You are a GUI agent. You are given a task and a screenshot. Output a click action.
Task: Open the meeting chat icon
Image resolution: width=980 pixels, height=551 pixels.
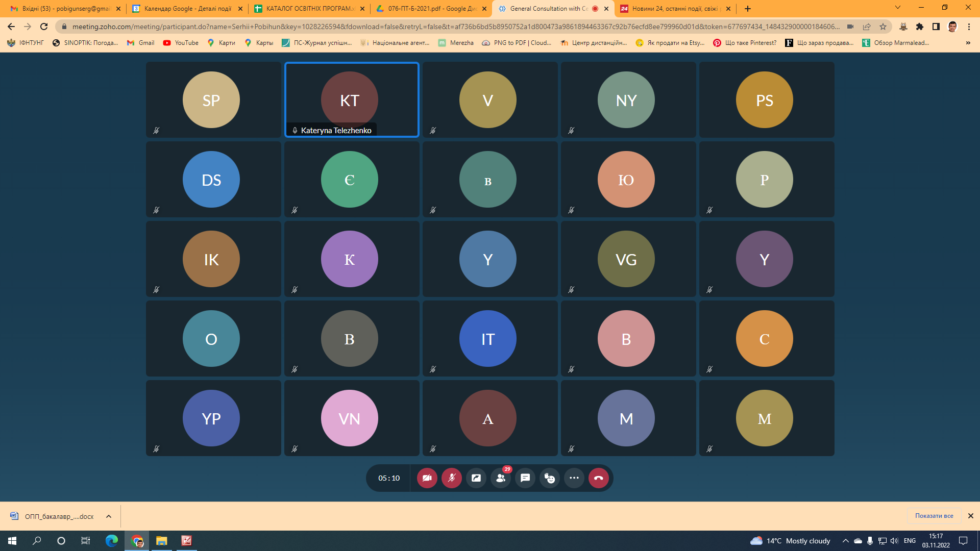tap(525, 478)
